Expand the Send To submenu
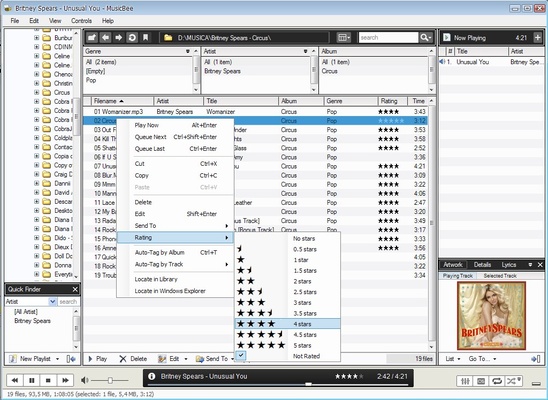The height and width of the screenshot is (400, 548). point(175,226)
